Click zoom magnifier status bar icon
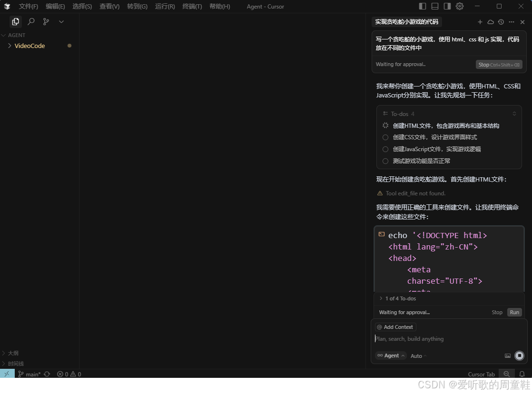This screenshot has width=532, height=394. point(507,374)
